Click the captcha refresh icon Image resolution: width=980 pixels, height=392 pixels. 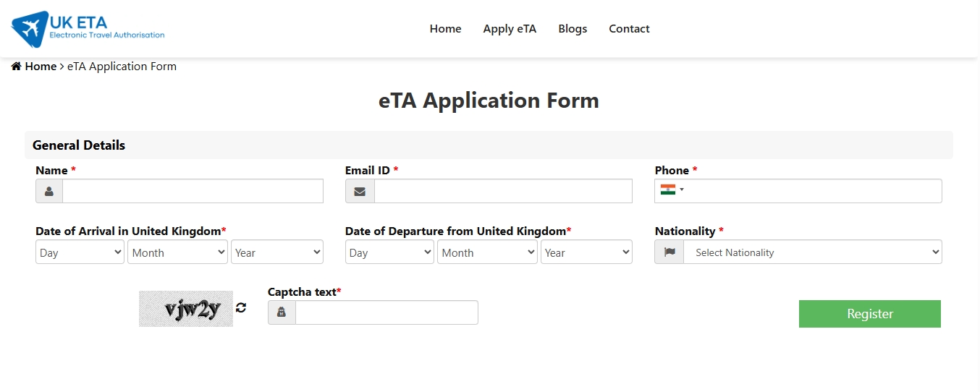(241, 307)
